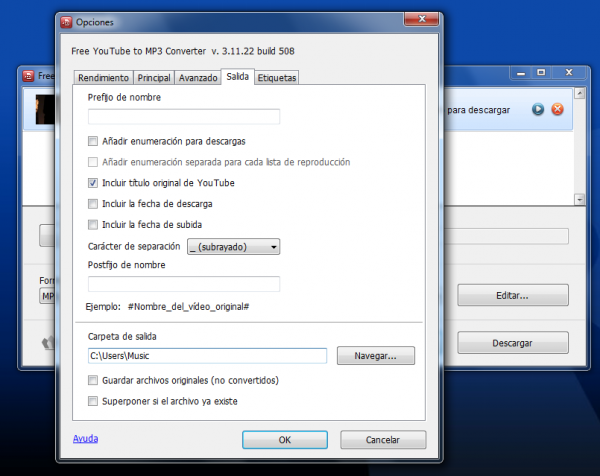
Task: Click the red remove icon in download list
Action: pos(557,109)
